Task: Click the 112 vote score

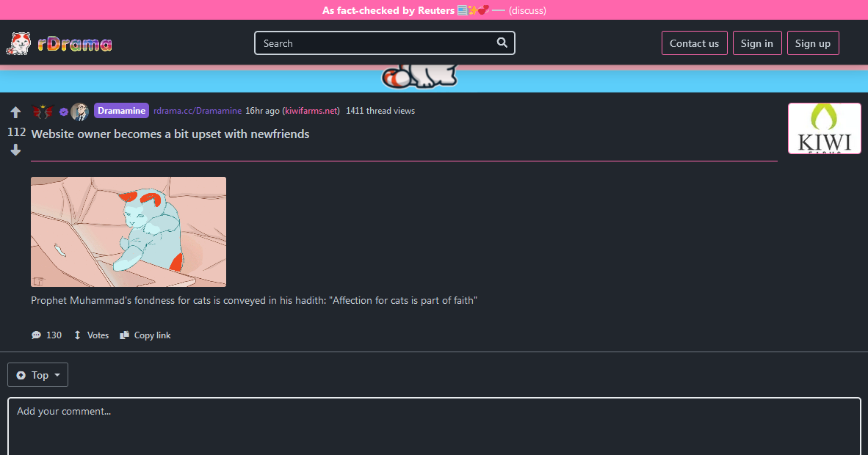Action: [17, 132]
